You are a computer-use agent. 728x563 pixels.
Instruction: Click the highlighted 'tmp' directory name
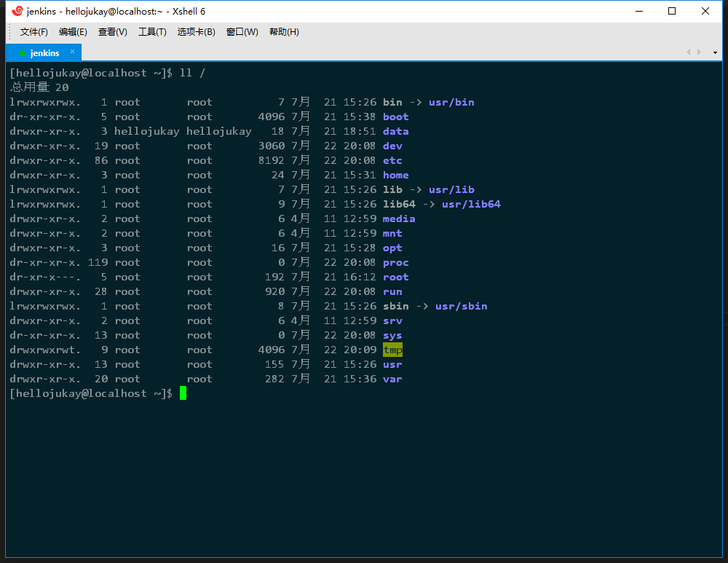point(392,350)
